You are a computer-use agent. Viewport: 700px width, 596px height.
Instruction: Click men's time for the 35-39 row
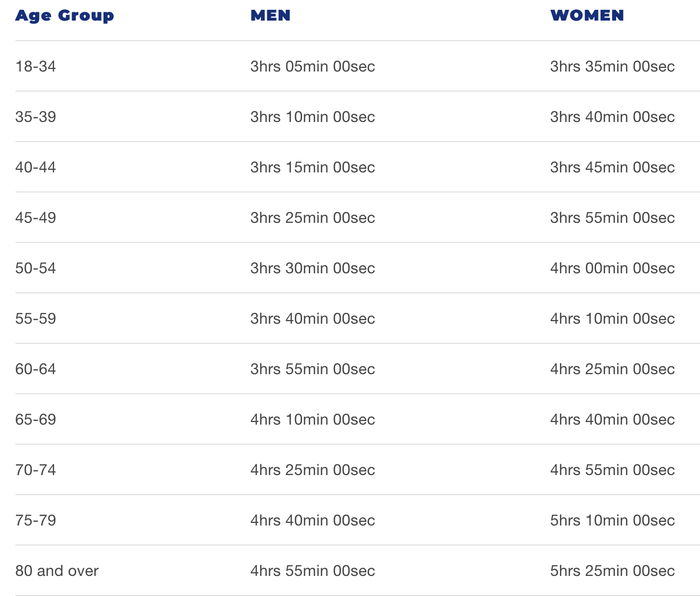coord(313,117)
